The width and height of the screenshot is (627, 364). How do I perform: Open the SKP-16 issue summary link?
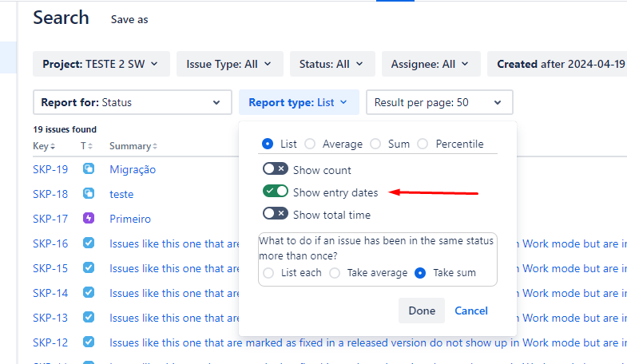pos(174,243)
